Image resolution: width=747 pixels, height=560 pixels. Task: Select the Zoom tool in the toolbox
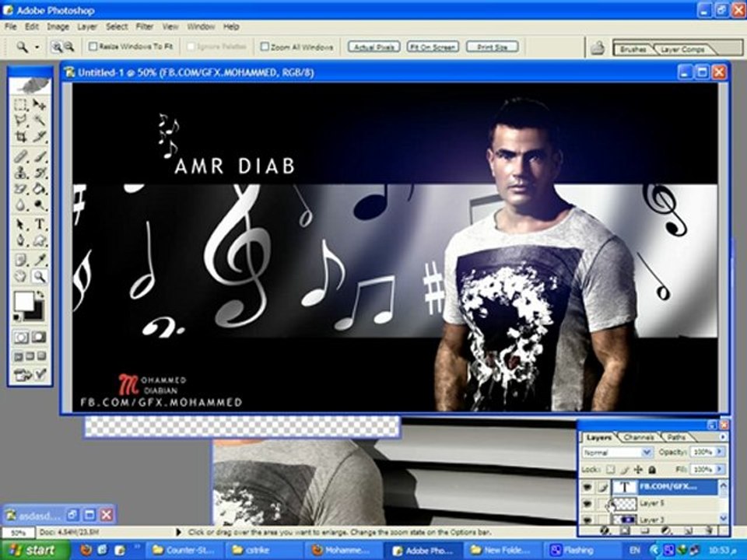(40, 275)
